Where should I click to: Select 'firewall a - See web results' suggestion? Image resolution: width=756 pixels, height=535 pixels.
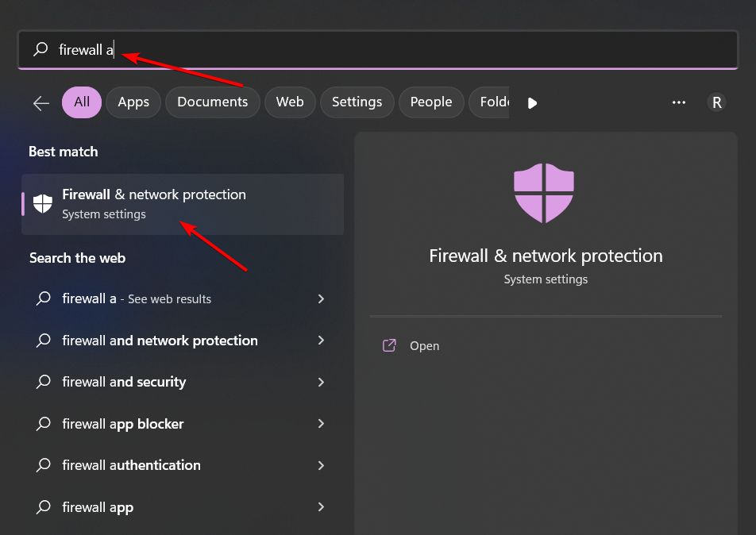(x=183, y=298)
